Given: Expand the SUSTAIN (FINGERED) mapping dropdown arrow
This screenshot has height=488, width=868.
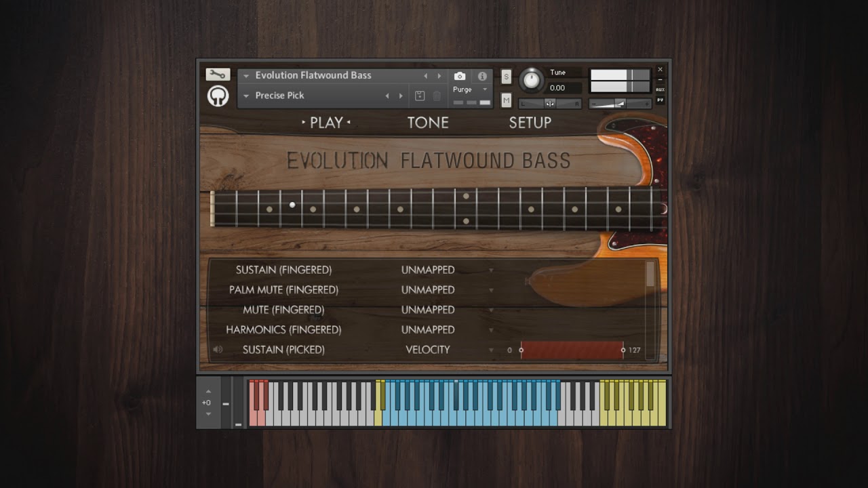Looking at the screenshot, I should click(492, 270).
